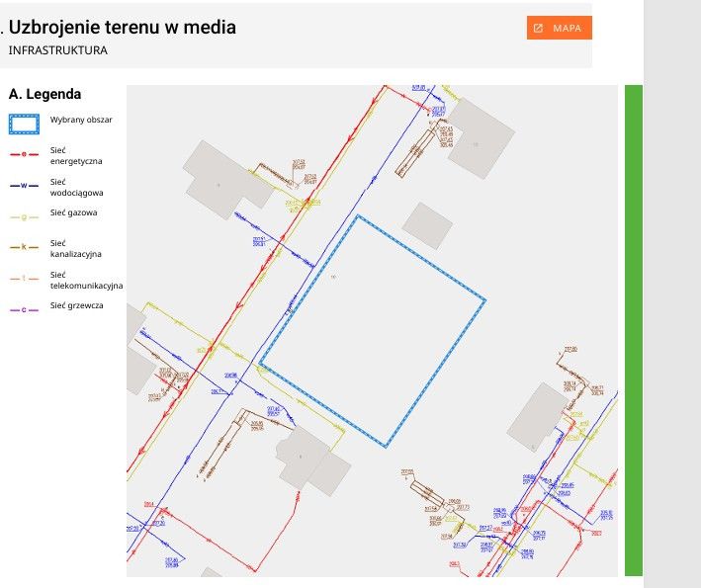
Task: Click the large gray building at map's upper left
Action: [228, 180]
